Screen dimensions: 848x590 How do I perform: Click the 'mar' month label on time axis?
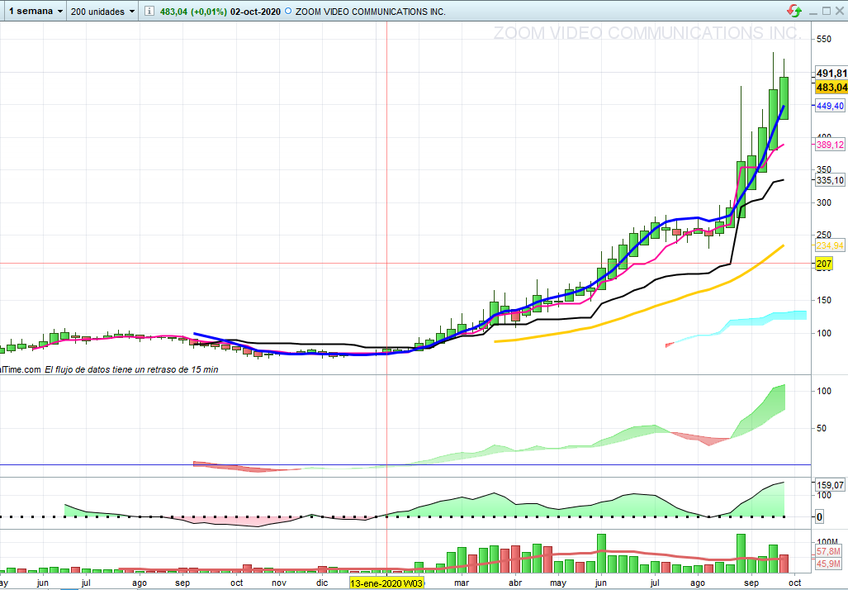coord(461,583)
